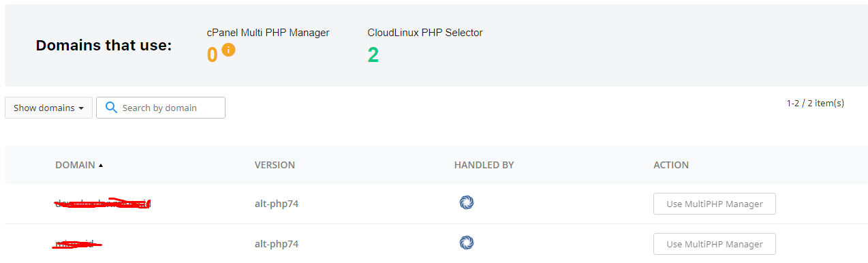Click the orange info icon beside zero

(x=228, y=50)
